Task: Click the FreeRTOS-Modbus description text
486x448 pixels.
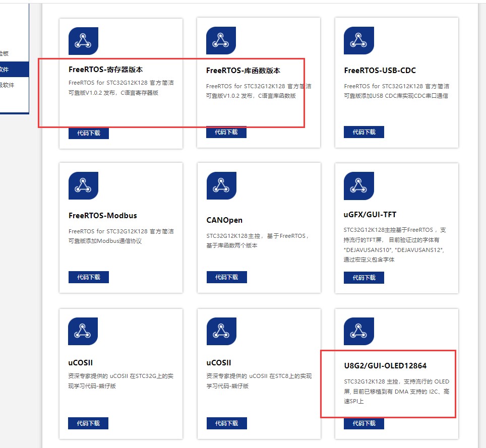Action: point(121,236)
